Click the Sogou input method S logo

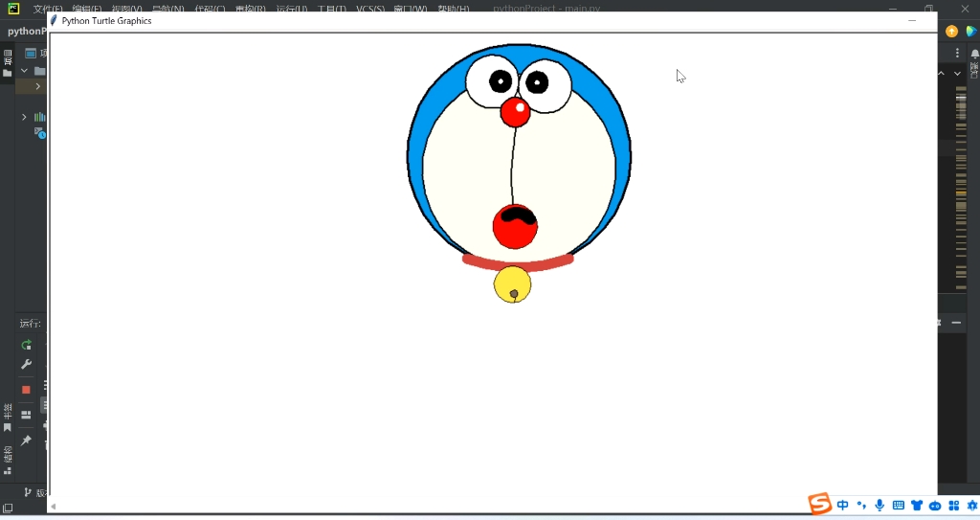coord(819,504)
